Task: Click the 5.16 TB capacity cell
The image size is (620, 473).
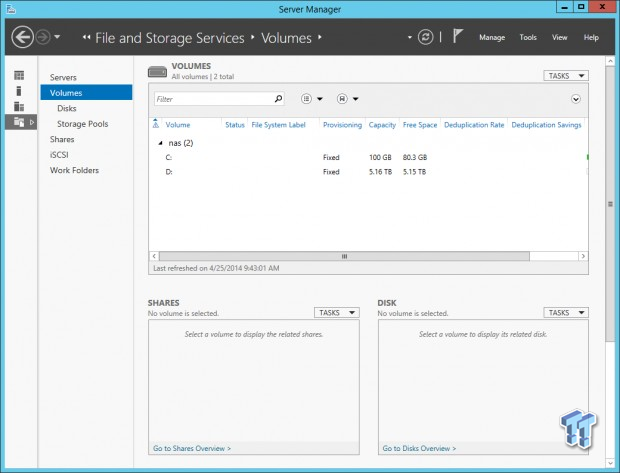Action: click(x=380, y=172)
